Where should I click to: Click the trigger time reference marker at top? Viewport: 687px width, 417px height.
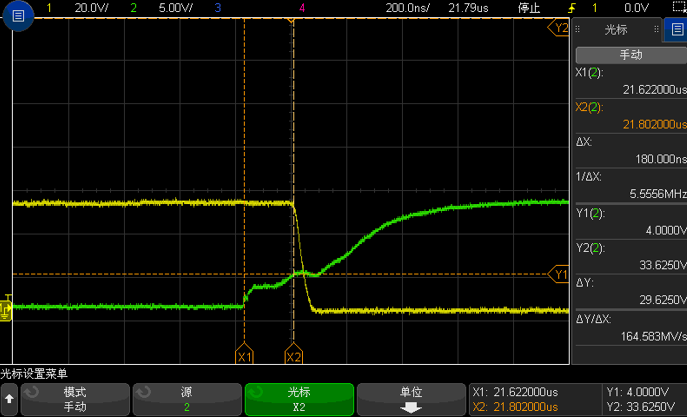point(290,20)
